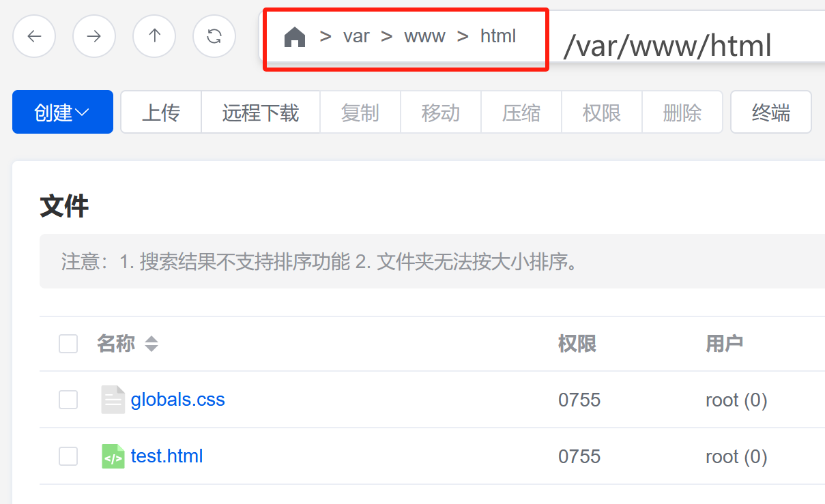Image resolution: width=825 pixels, height=504 pixels.
Task: Click the 权限 column header
Action: pos(577,344)
